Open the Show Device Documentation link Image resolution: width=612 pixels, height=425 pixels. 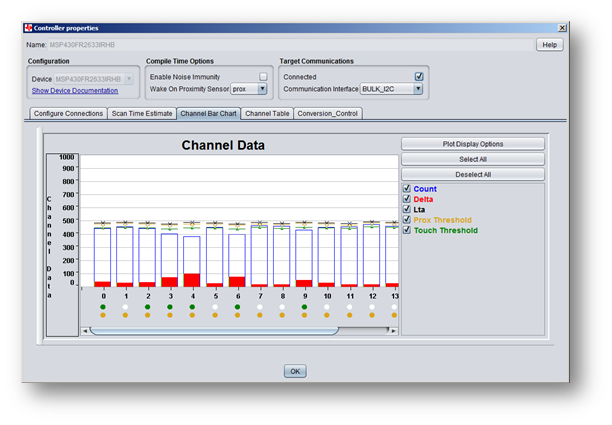[x=75, y=91]
